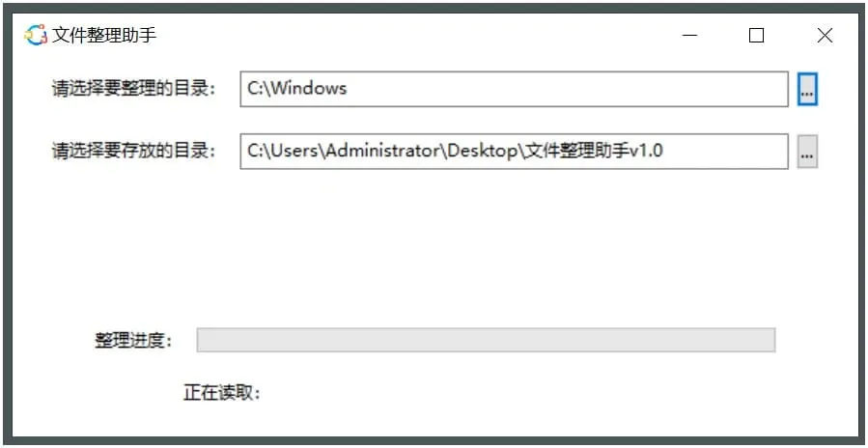Click the 文件整理助手 window title text
Viewport: 868px width, 448px height.
pyautogui.click(x=104, y=36)
